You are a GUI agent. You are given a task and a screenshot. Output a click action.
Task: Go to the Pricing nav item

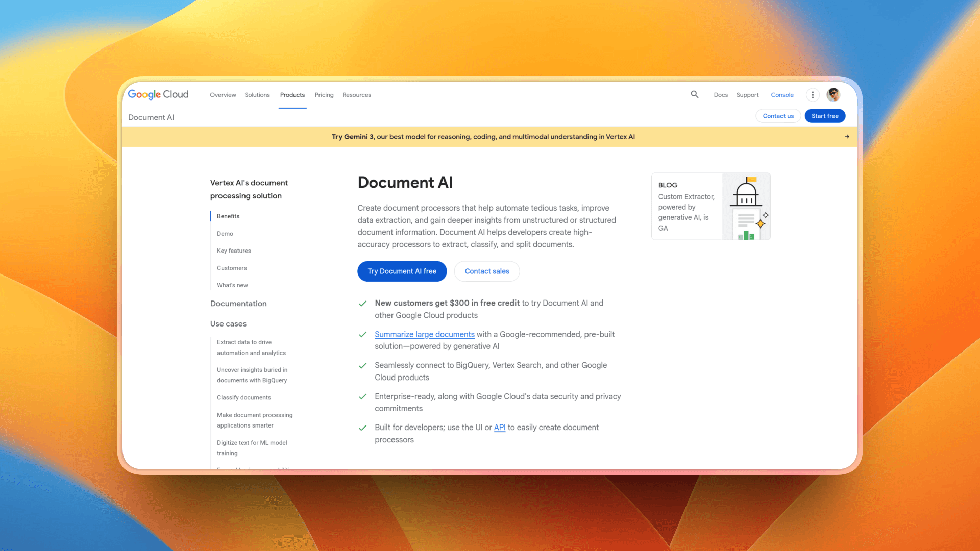coord(324,95)
